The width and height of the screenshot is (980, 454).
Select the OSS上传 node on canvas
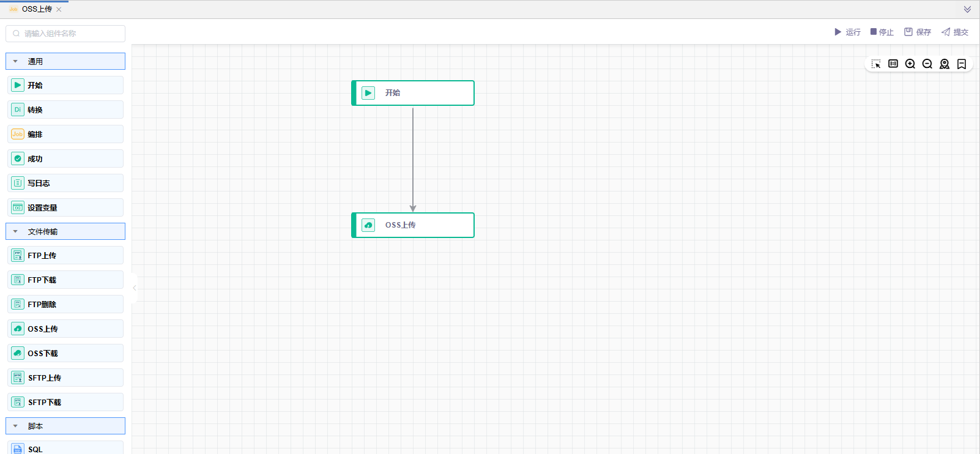[x=413, y=225]
